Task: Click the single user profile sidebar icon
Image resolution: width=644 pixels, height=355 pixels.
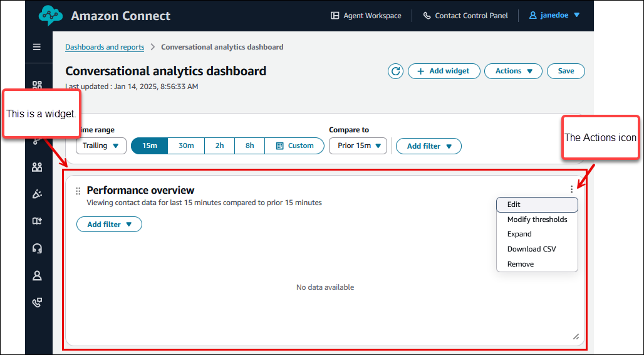Action: pyautogui.click(x=37, y=275)
